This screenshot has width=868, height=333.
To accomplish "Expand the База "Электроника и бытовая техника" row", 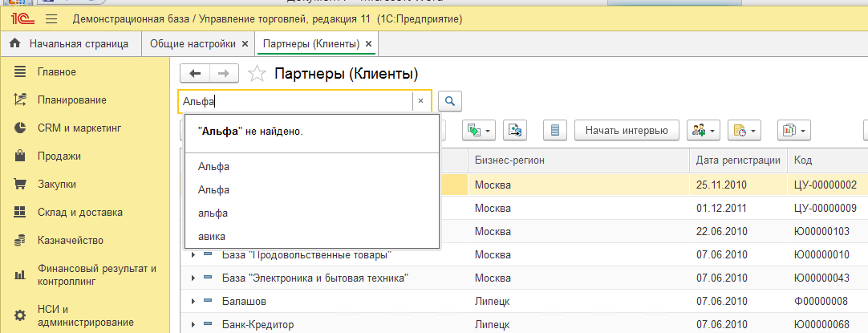I will tap(193, 278).
